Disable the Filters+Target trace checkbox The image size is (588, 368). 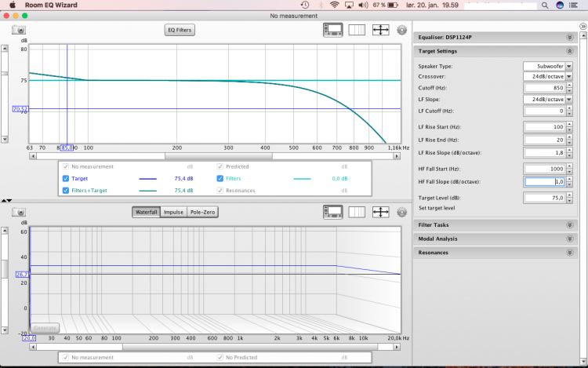pyautogui.click(x=65, y=190)
